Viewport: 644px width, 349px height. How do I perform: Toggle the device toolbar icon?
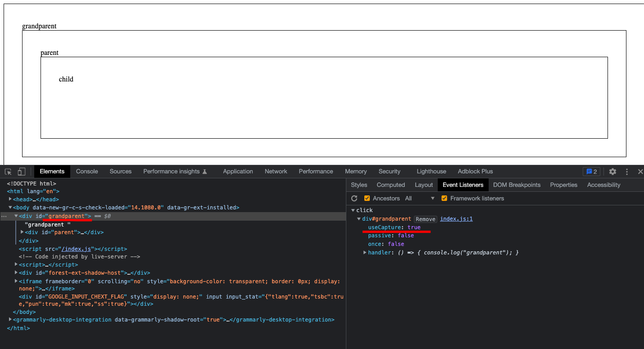pos(22,172)
